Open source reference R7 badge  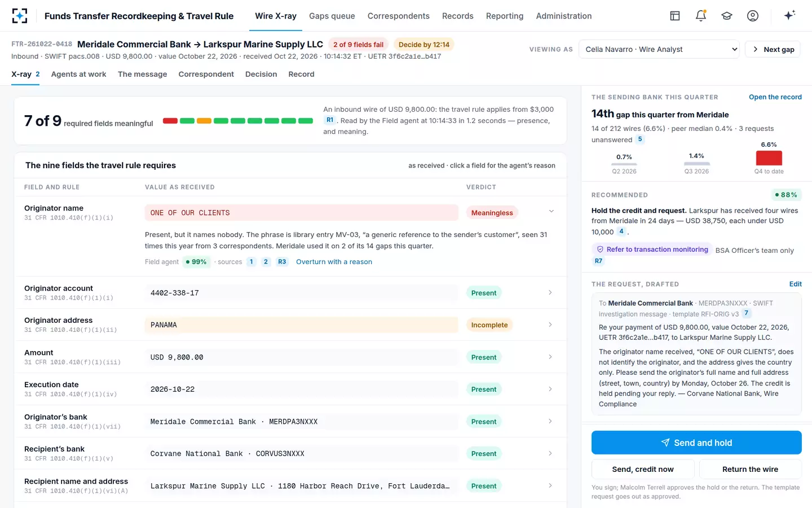click(598, 261)
